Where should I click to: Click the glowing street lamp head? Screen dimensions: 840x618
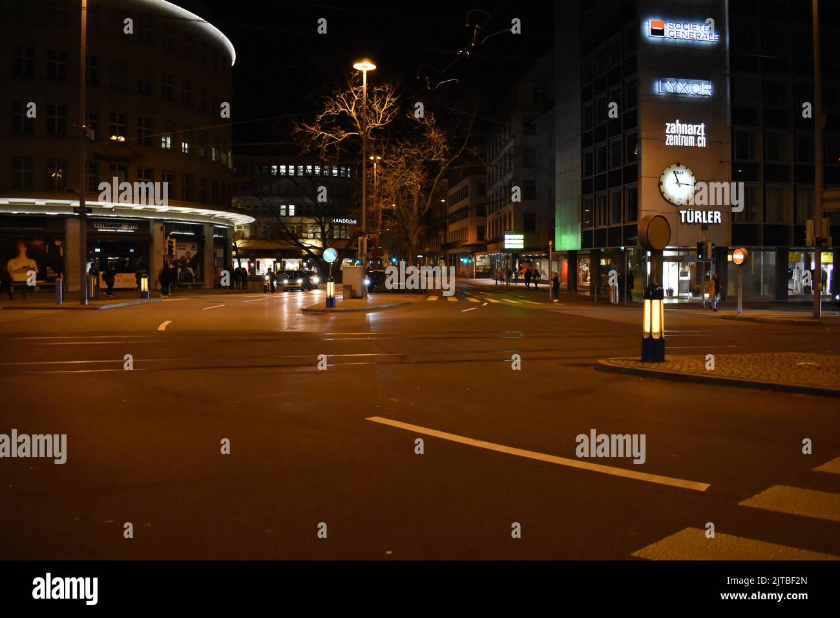tap(364, 65)
